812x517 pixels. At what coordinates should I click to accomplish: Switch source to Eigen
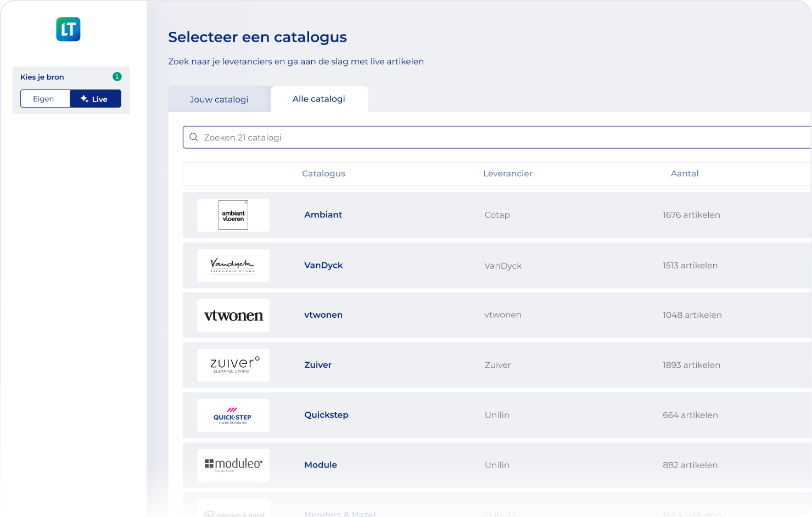pyautogui.click(x=45, y=99)
